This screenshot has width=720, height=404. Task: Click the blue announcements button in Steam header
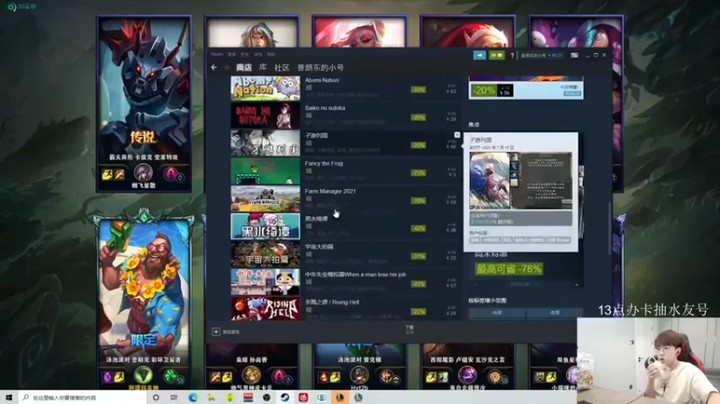479,55
